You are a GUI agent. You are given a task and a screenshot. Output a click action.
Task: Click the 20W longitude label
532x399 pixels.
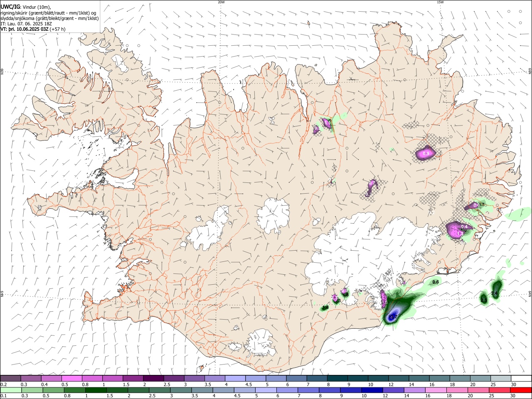(221, 2)
